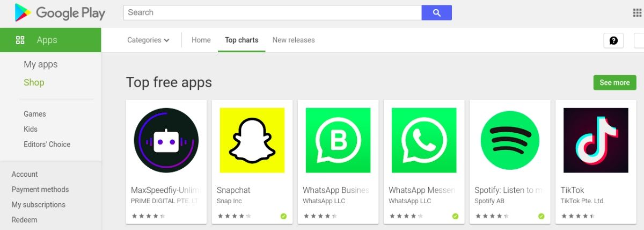
Task: Click the Redeem link
Action: point(25,220)
